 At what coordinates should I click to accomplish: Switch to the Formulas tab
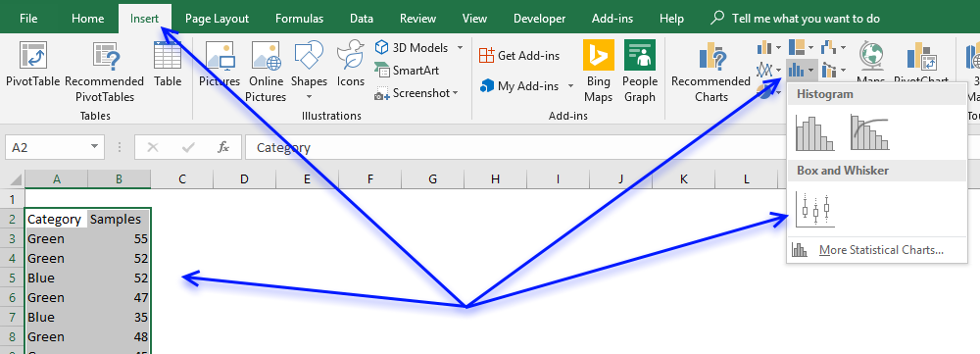coord(299,18)
